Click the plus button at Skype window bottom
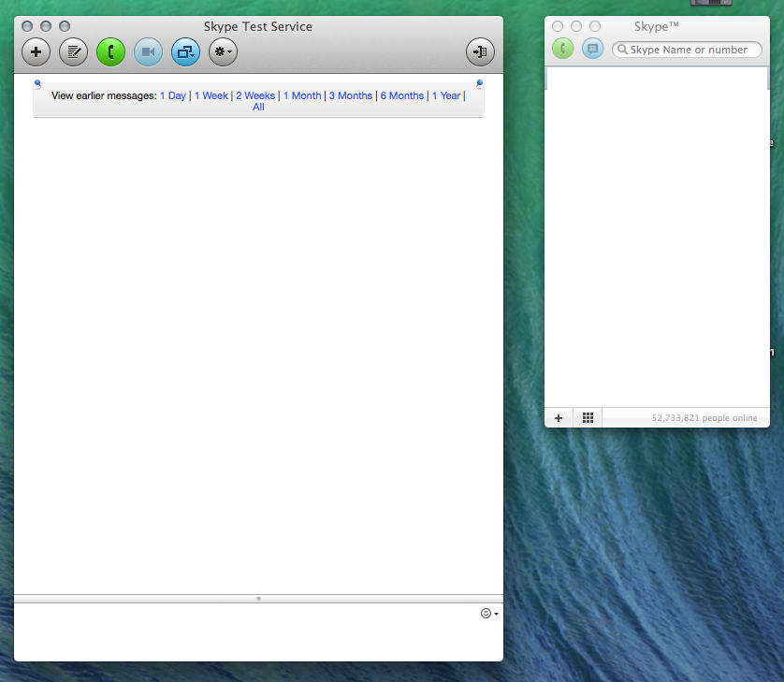784x682 pixels. [x=559, y=418]
